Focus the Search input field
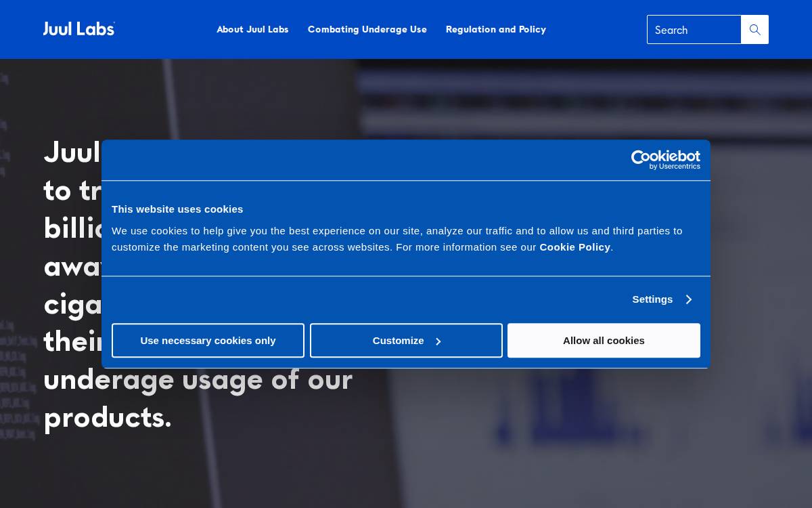 click(x=694, y=30)
